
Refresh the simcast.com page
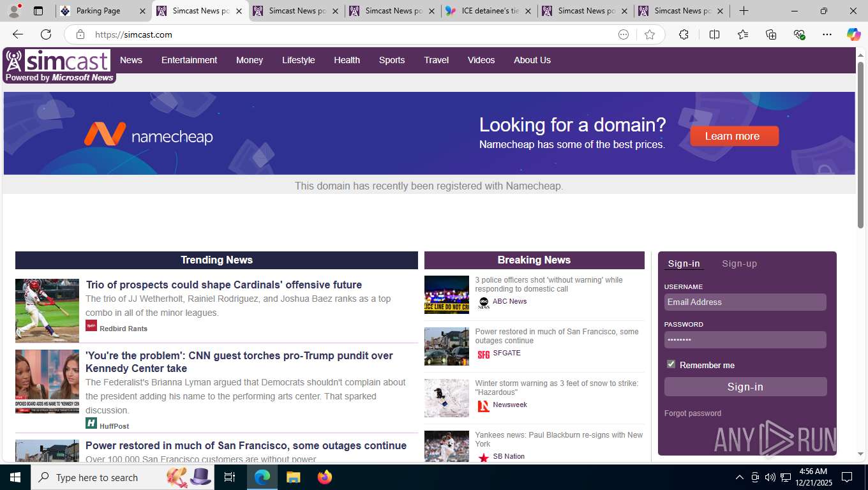point(46,34)
